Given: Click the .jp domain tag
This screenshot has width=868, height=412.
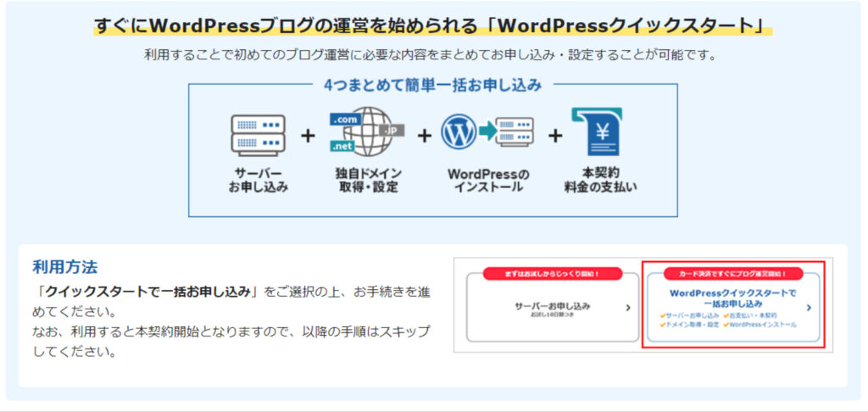Looking at the screenshot, I should click(392, 130).
